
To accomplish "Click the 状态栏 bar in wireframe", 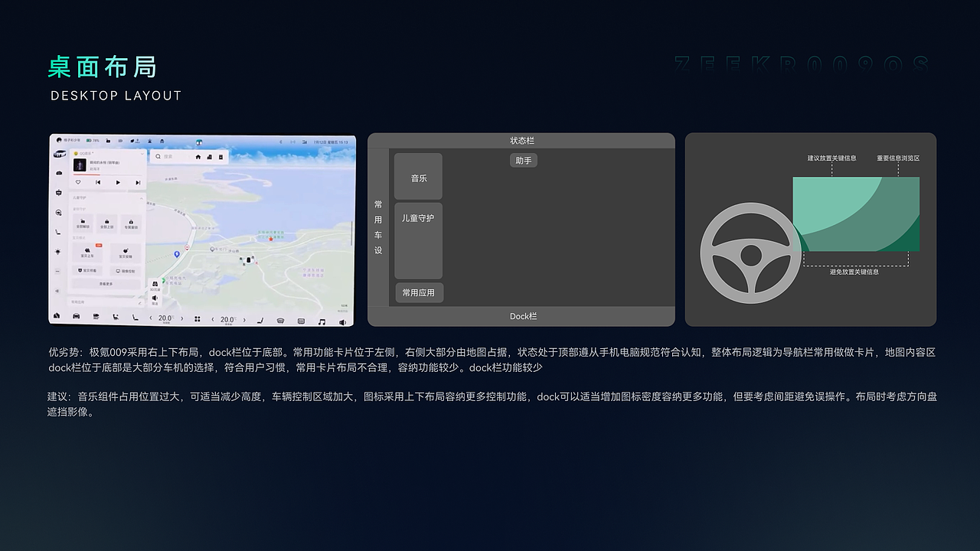I will coord(521,141).
